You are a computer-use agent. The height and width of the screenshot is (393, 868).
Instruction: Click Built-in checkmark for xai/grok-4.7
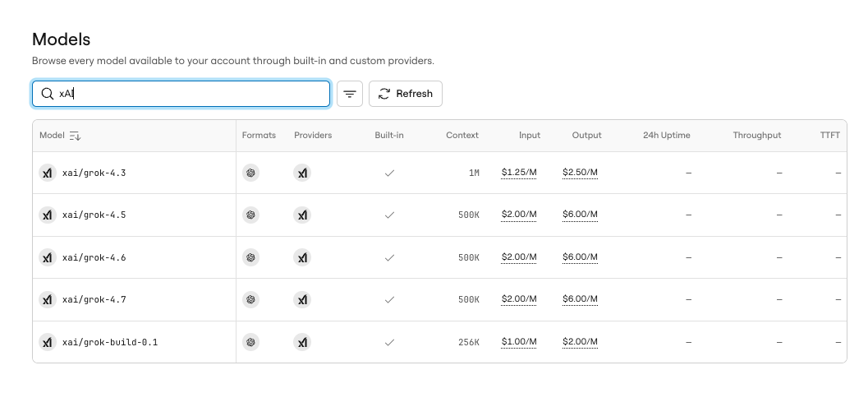(x=390, y=300)
